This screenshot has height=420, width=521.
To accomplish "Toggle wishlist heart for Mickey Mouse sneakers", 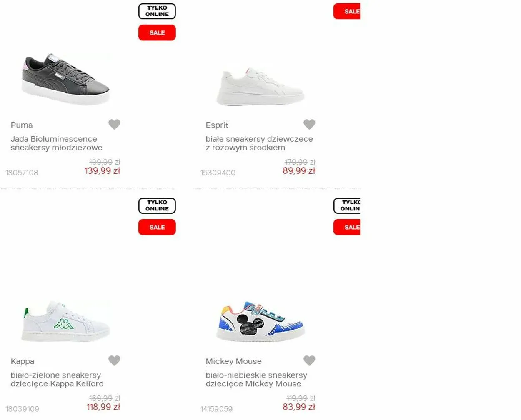I will click(x=309, y=360).
